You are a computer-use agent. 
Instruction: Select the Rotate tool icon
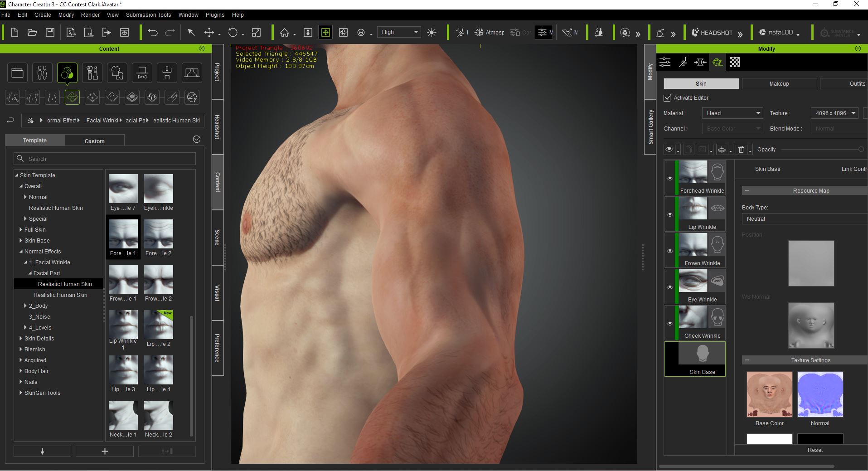[233, 32]
